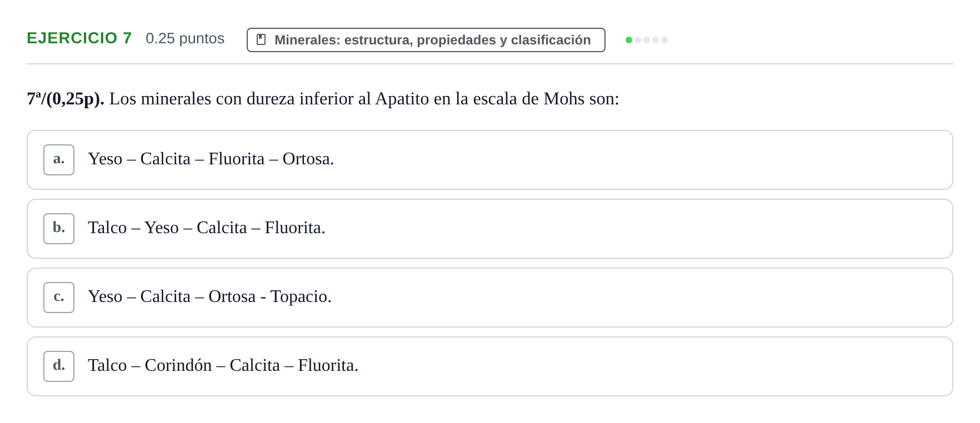Click the second gray difficulty dot
Viewport: 980px width, 423px height.
point(638,40)
